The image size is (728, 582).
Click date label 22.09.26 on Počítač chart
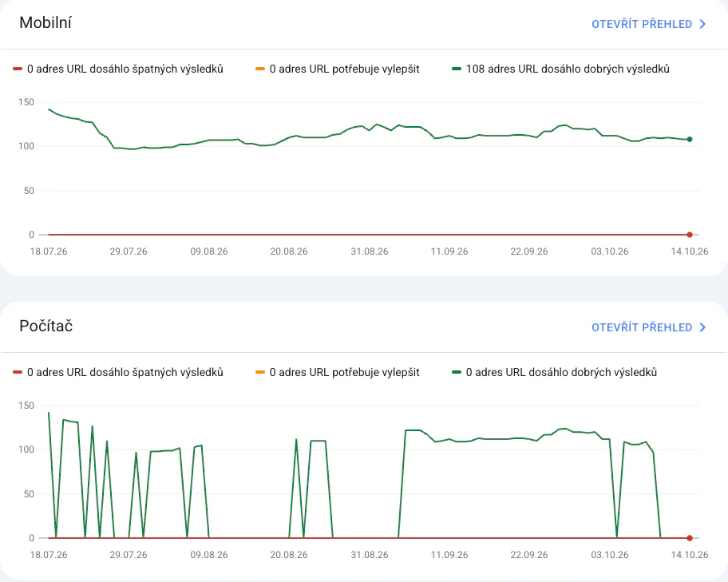(529, 555)
